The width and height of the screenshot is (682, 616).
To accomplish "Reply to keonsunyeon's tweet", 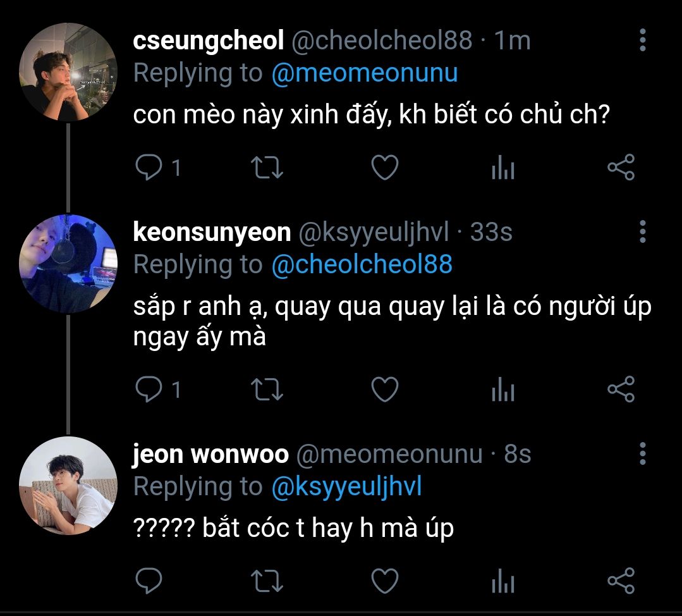I will (150, 390).
